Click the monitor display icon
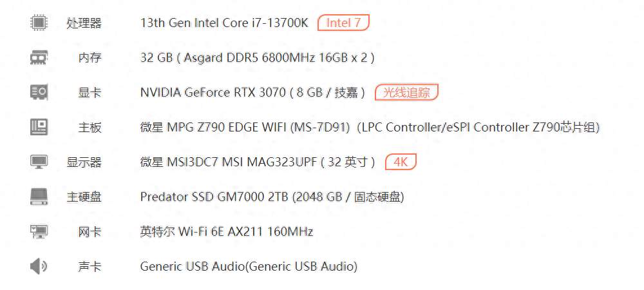The image size is (644, 290). (x=39, y=162)
